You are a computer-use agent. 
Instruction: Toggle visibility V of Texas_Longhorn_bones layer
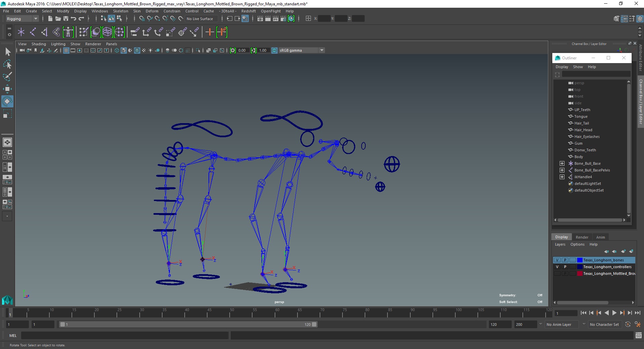557,260
